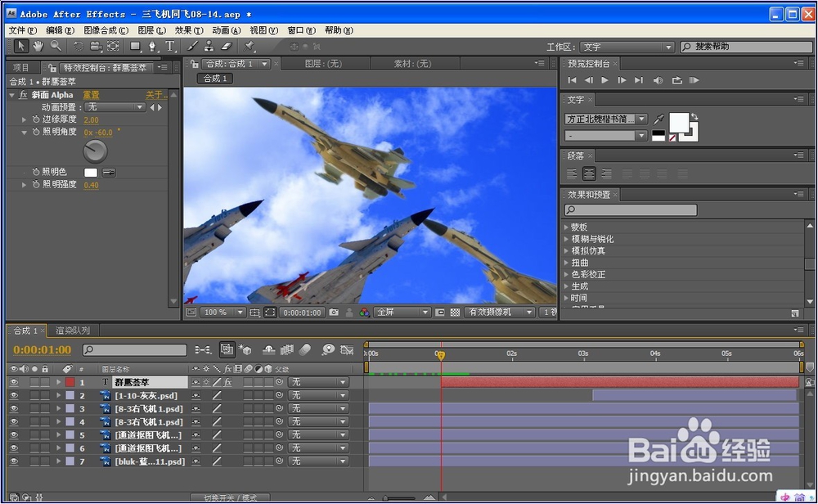
Task: Open the show channel RGB icon
Action: tap(364, 313)
